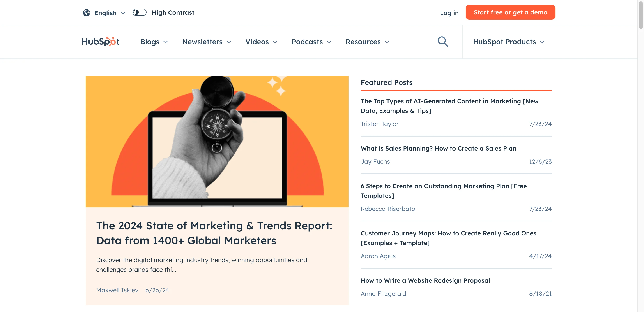Click the Log in link
The height and width of the screenshot is (312, 644).
click(x=449, y=13)
